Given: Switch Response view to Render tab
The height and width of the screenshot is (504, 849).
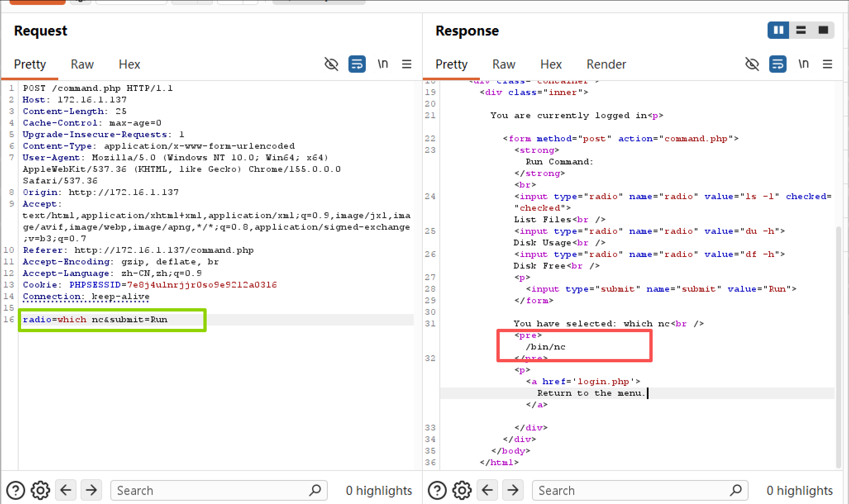Looking at the screenshot, I should pyautogui.click(x=606, y=64).
